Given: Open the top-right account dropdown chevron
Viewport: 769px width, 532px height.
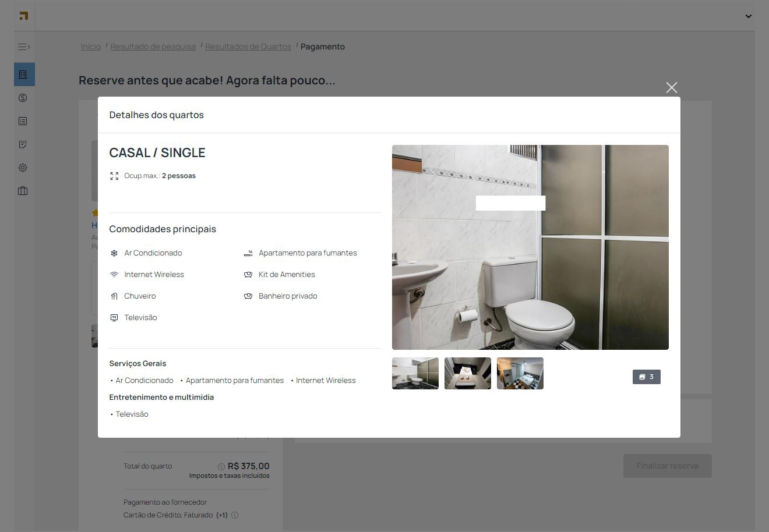Looking at the screenshot, I should point(748,16).
